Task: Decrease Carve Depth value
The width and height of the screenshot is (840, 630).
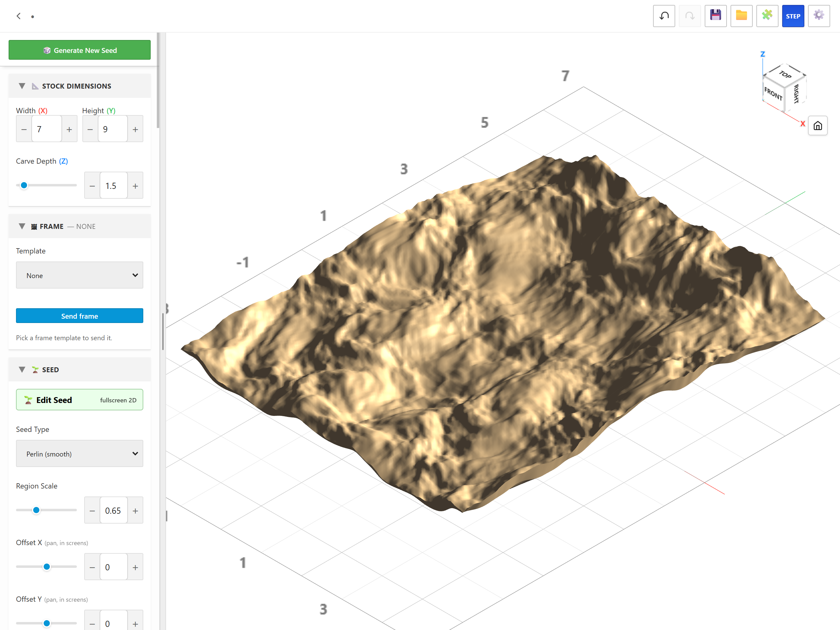Action: click(92, 185)
